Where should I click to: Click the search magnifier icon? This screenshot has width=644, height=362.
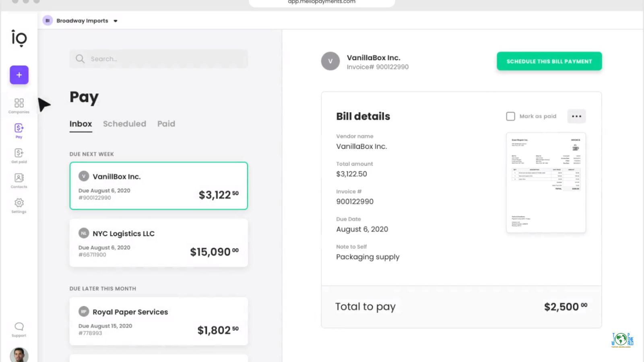[80, 59]
